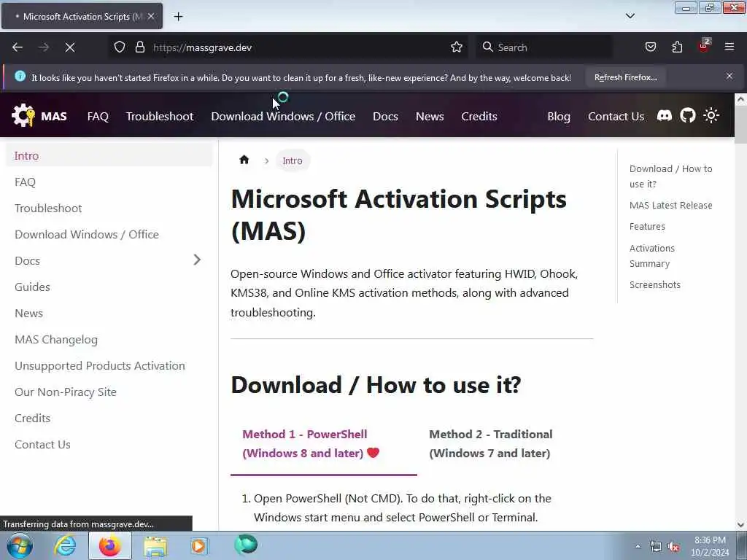View site security via the padlock icon
This screenshot has width=747, height=560.
[139, 47]
